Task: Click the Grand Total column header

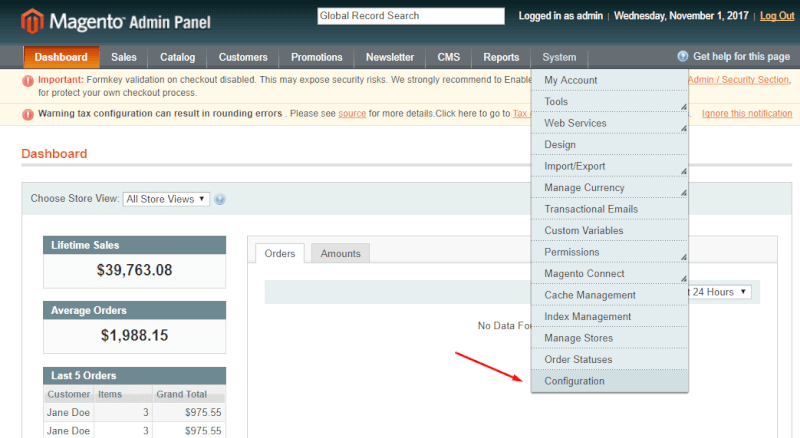Action: coord(189,394)
